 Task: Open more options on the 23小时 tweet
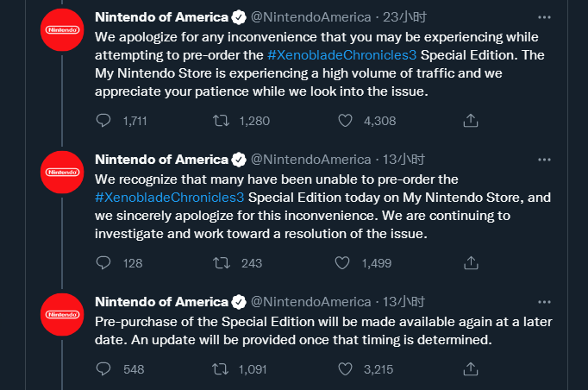[544, 17]
